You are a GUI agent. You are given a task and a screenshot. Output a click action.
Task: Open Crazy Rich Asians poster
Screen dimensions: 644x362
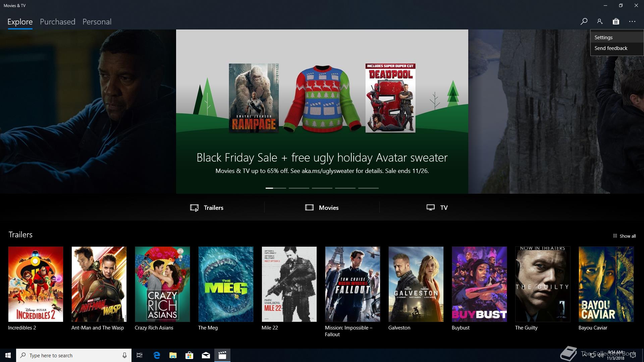(x=162, y=284)
